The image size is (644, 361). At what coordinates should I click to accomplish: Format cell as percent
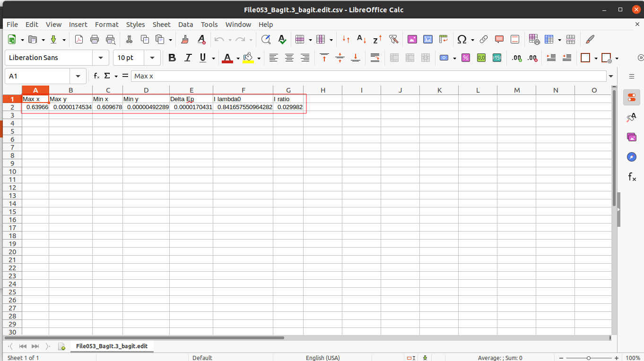pyautogui.click(x=466, y=58)
